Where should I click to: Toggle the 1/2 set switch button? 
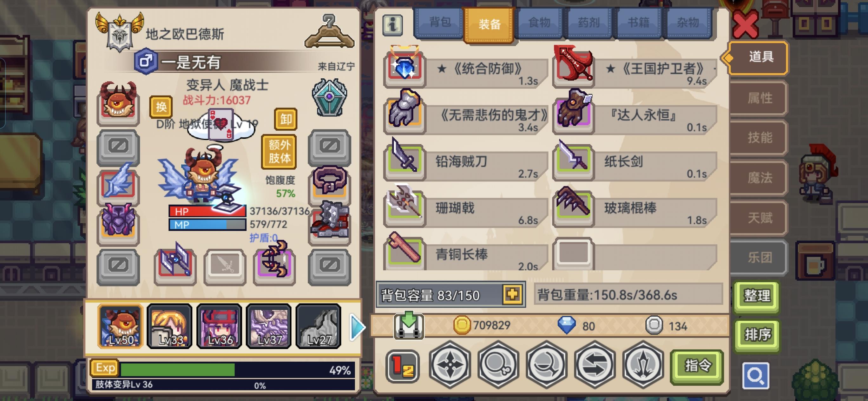click(x=403, y=366)
